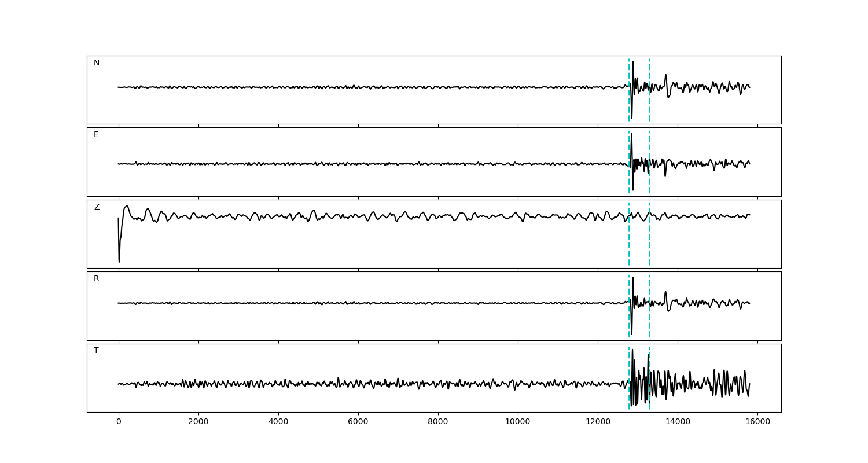The image size is (868, 463).
Task: Click the x-axis tick label 8000
Action: click(x=438, y=422)
